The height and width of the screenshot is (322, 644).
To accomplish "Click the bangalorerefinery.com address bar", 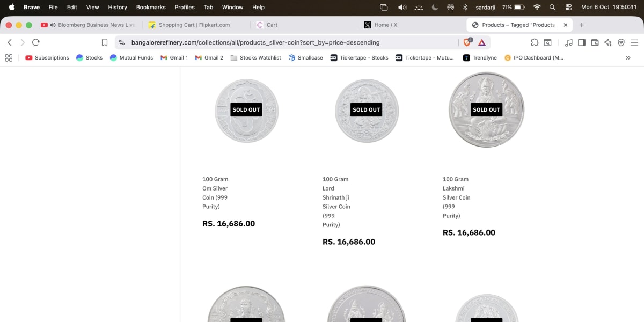I will click(x=255, y=42).
